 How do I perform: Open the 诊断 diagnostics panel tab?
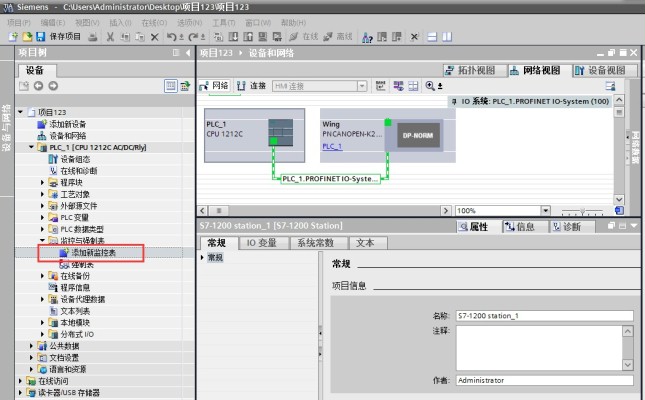[565, 227]
